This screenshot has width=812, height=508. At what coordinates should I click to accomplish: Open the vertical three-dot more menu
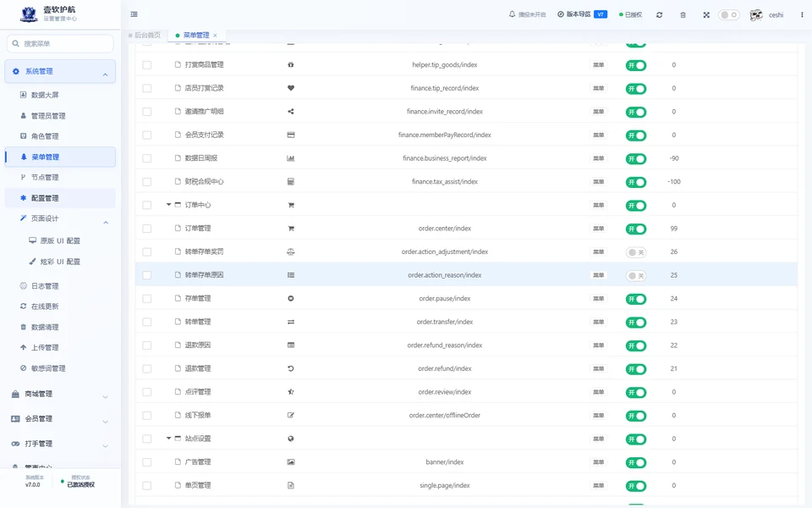802,14
